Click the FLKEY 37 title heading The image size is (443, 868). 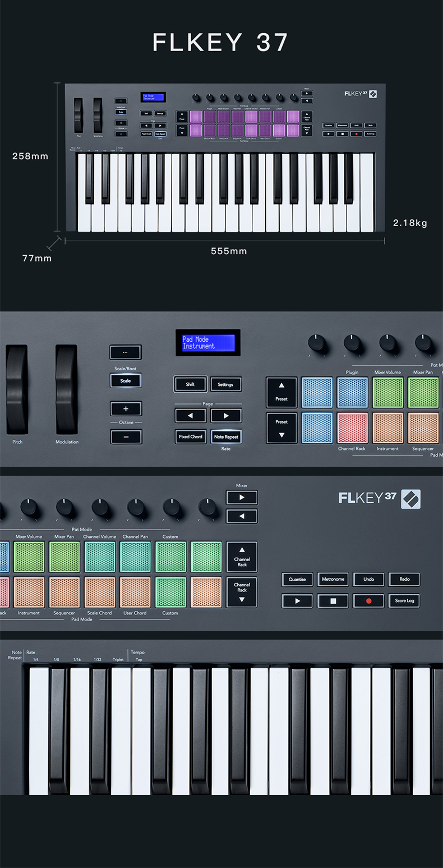220,43
